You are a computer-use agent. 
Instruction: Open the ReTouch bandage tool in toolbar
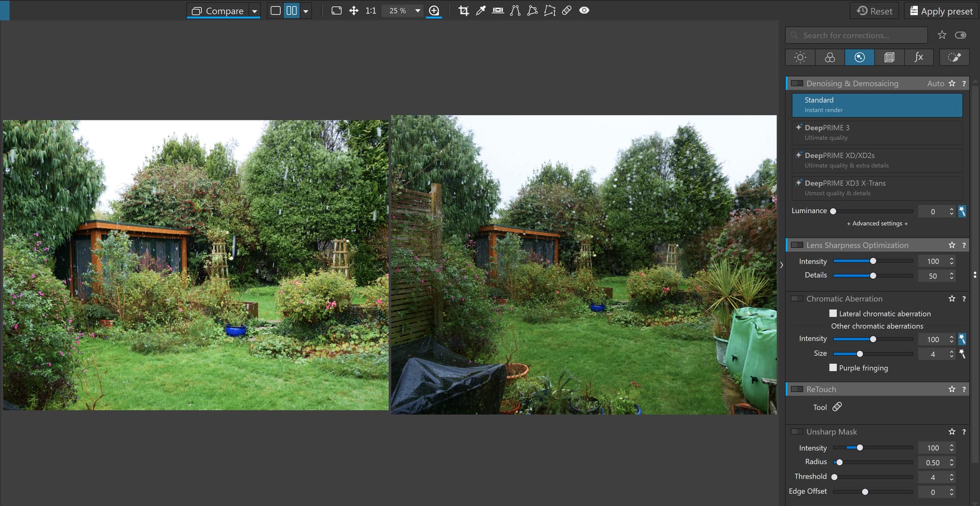(x=567, y=11)
